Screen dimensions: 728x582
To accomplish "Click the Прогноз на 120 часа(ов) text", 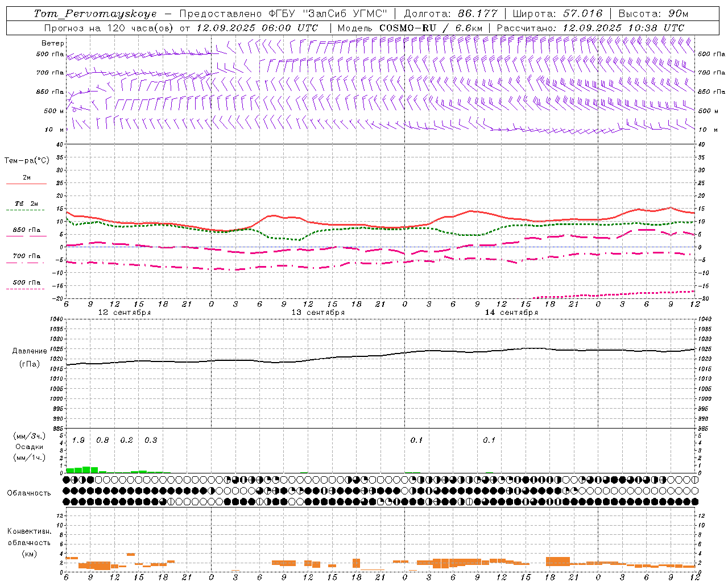I will (109, 28).
